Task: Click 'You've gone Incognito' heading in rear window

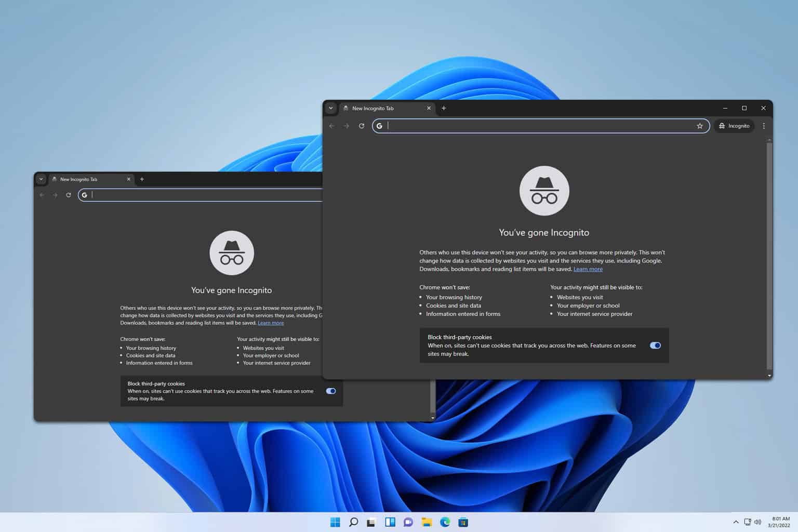Action: click(x=232, y=290)
